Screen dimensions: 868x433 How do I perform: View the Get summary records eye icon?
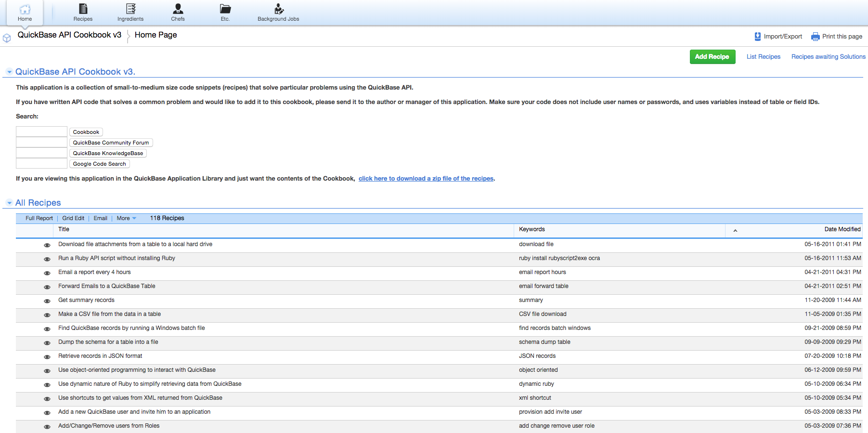(x=47, y=301)
